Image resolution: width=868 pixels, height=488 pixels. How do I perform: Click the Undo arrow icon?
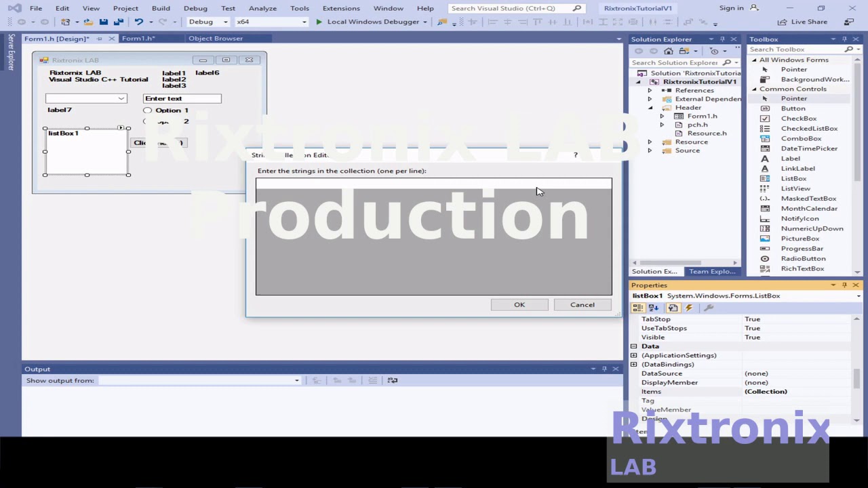click(138, 22)
